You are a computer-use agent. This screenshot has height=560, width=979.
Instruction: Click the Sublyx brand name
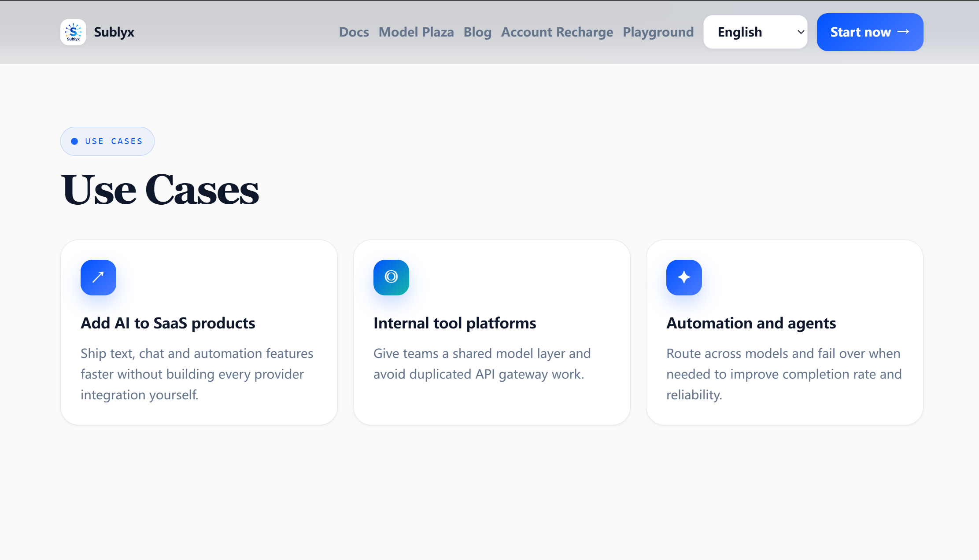pos(114,32)
